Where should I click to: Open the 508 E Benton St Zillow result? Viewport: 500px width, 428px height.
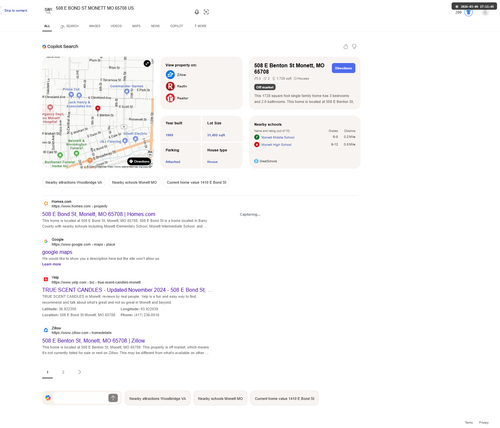click(93, 341)
